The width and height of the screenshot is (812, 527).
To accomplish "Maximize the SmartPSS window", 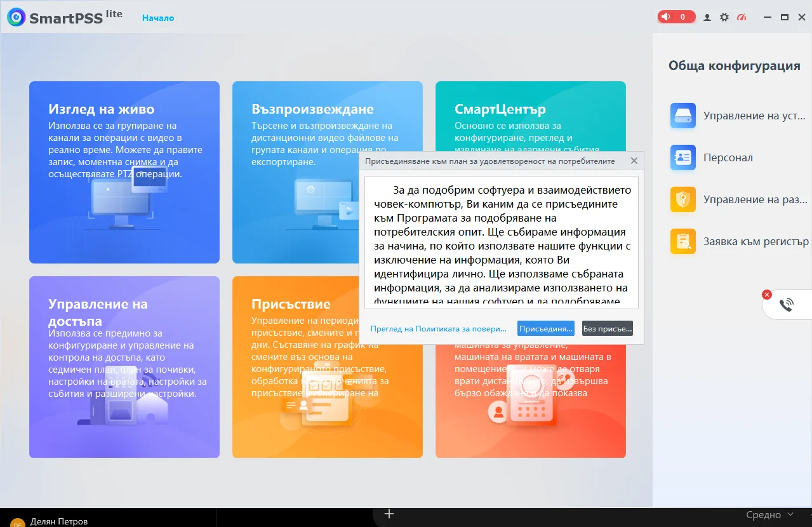I will tap(785, 17).
